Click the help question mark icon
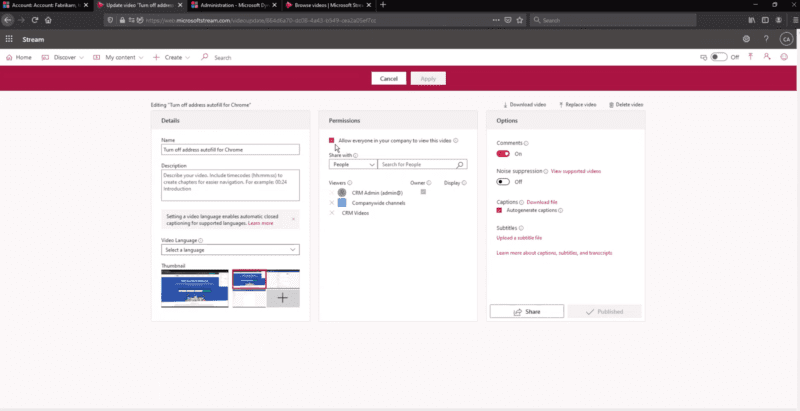The height and width of the screenshot is (411, 800). pos(766,39)
